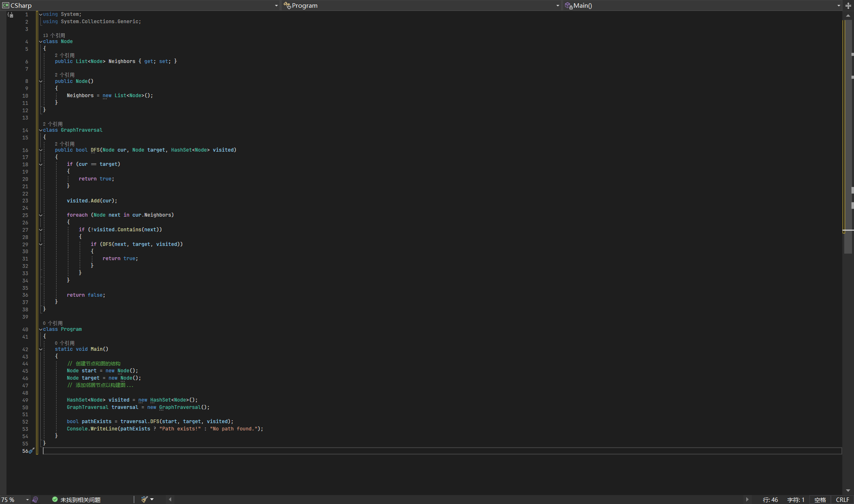Image resolution: width=854 pixels, height=504 pixels.
Task: Run code cleanup with the broom icon
Action: tap(144, 500)
